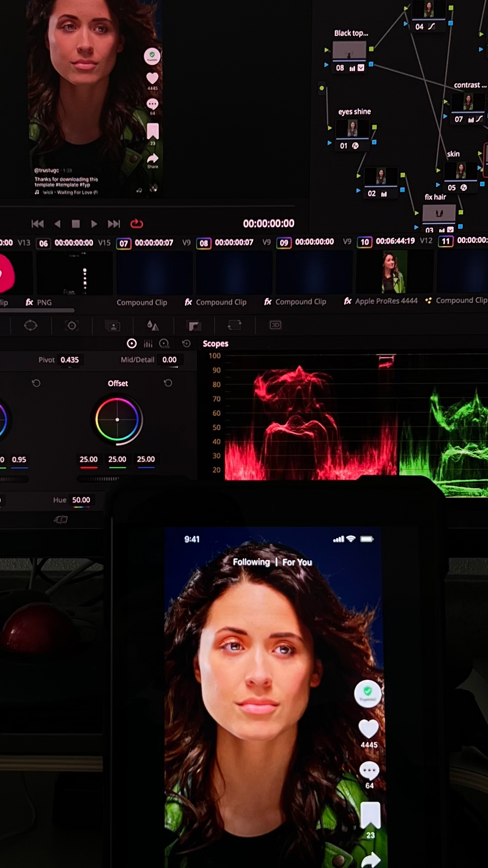This screenshot has height=868, width=488.
Task: Edit the 0.95 wheel value
Action: (19, 460)
